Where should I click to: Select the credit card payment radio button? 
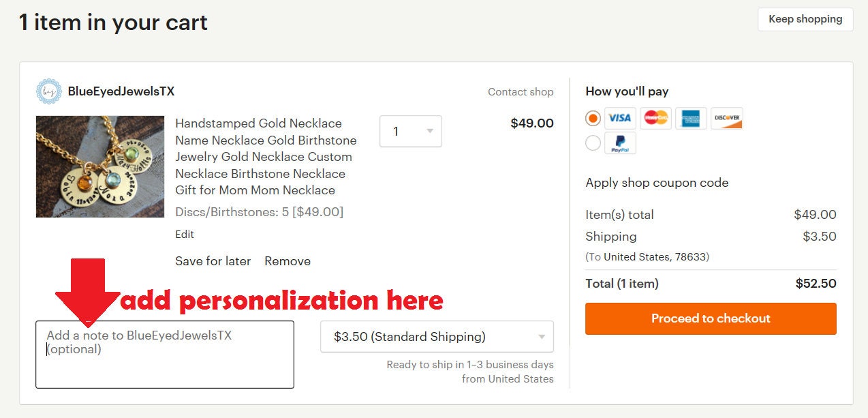click(x=593, y=118)
